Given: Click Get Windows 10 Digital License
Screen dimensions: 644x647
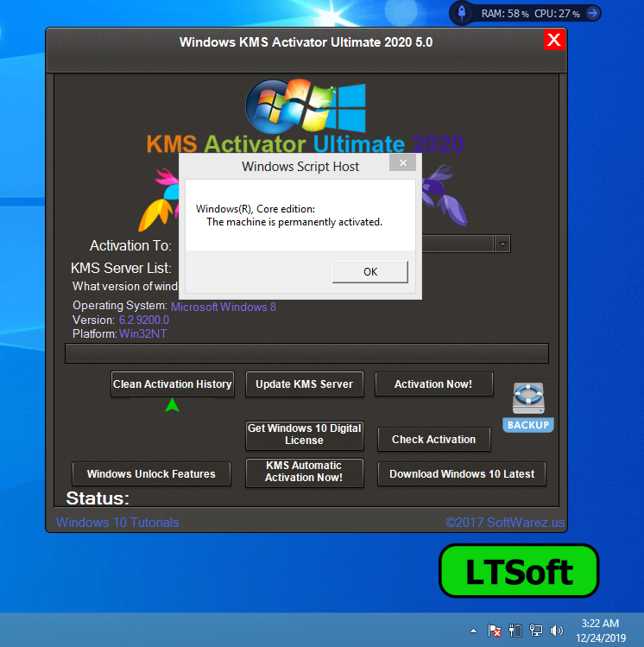Looking at the screenshot, I should pos(304,435).
